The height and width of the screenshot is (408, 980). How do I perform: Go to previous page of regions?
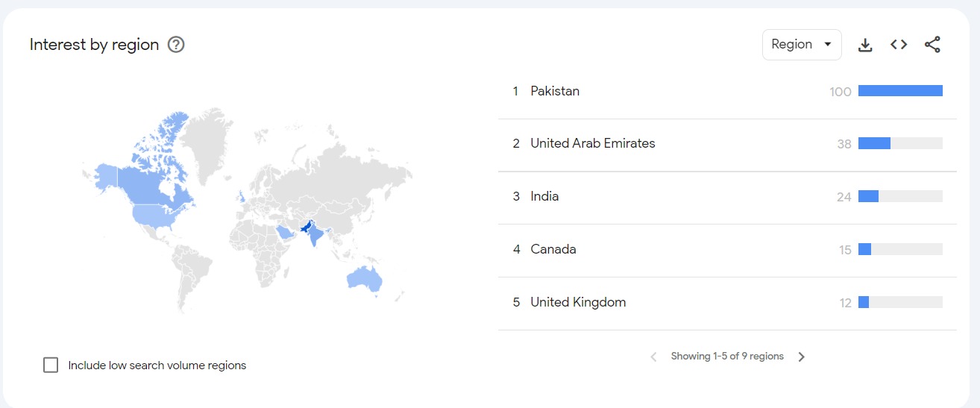653,357
